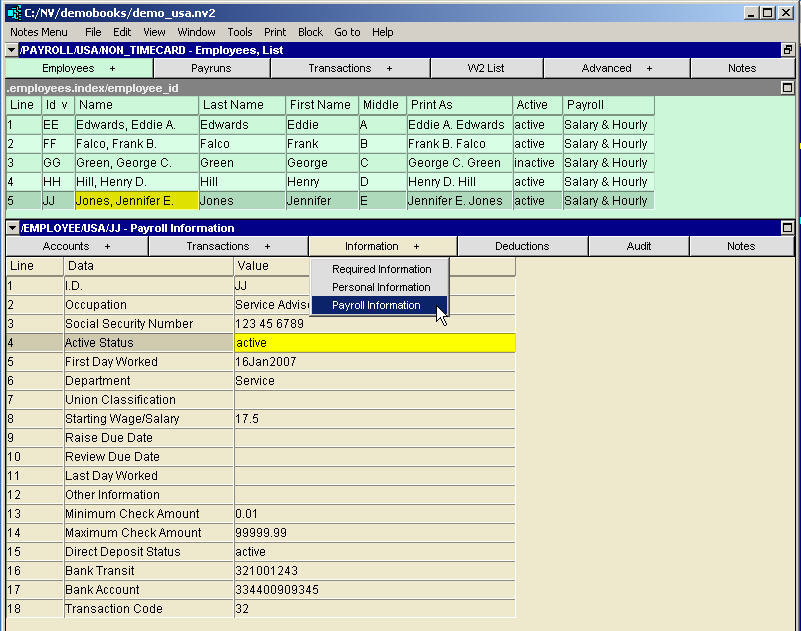Viewport: 801px width, 631px height.
Task: Collapse the PAYROLL Employees List panel triangle
Action: 12,50
